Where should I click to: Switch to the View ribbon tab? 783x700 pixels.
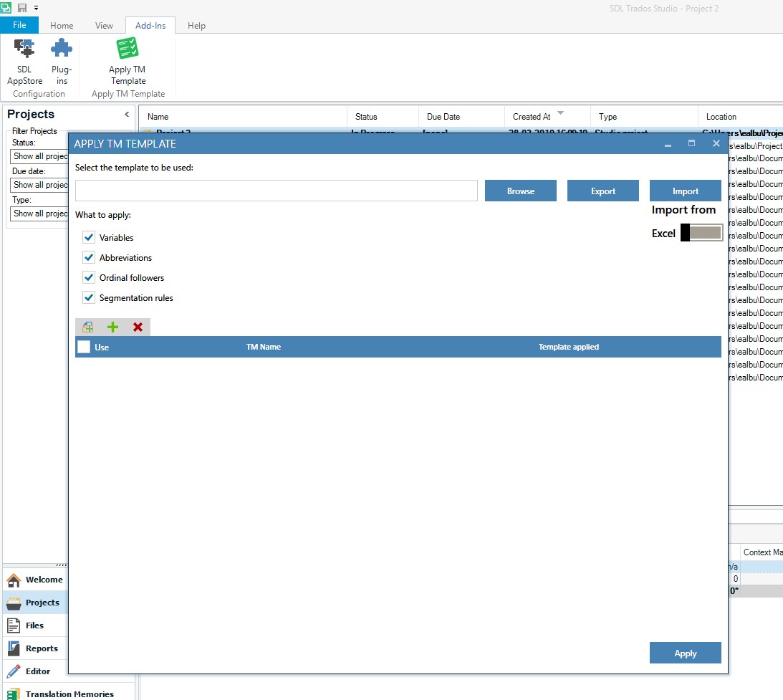(104, 26)
